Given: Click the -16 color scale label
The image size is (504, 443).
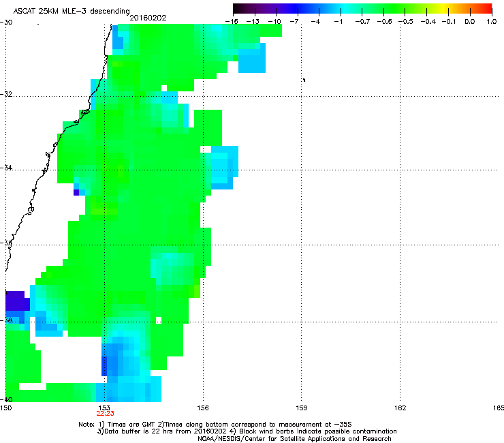Looking at the screenshot, I should click(x=232, y=22).
